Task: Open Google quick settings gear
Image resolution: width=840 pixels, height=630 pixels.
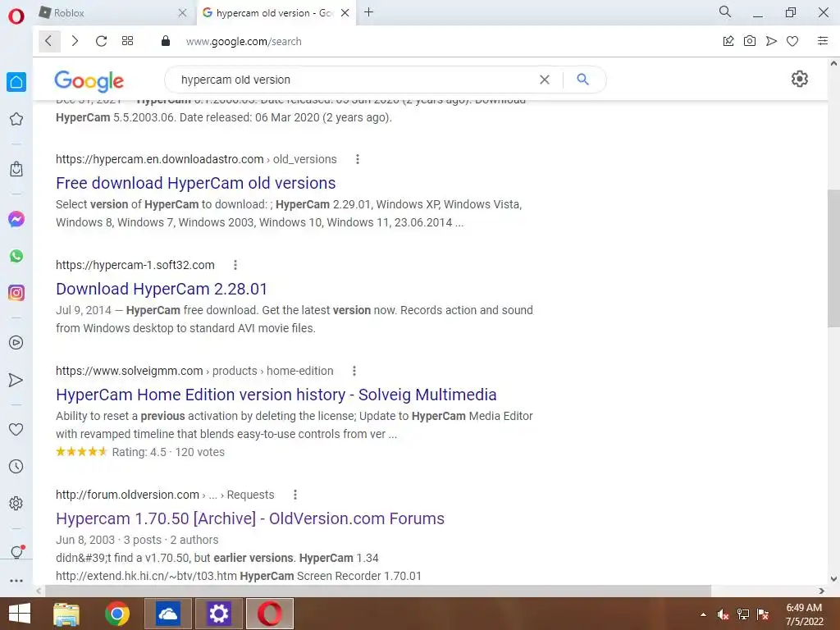Action: click(799, 80)
